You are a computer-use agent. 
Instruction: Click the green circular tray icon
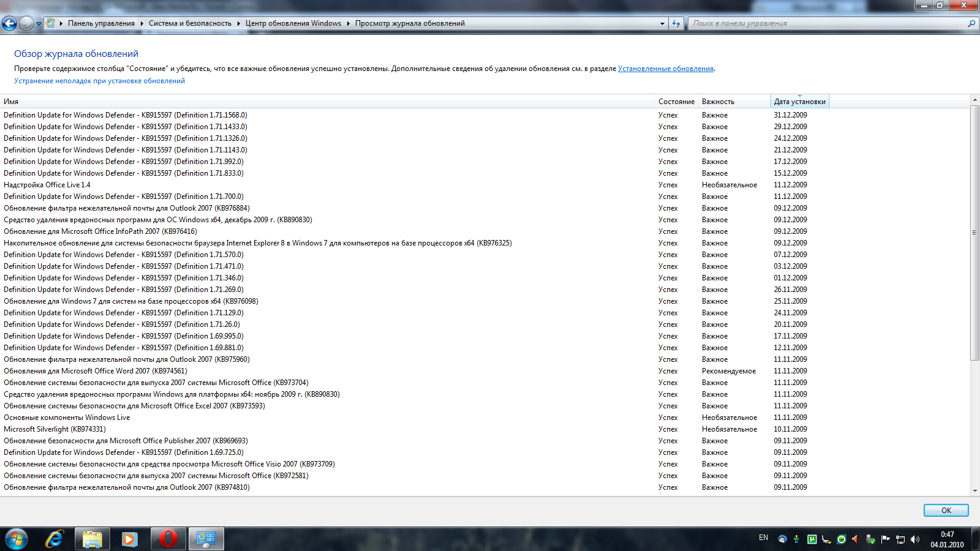click(x=842, y=539)
